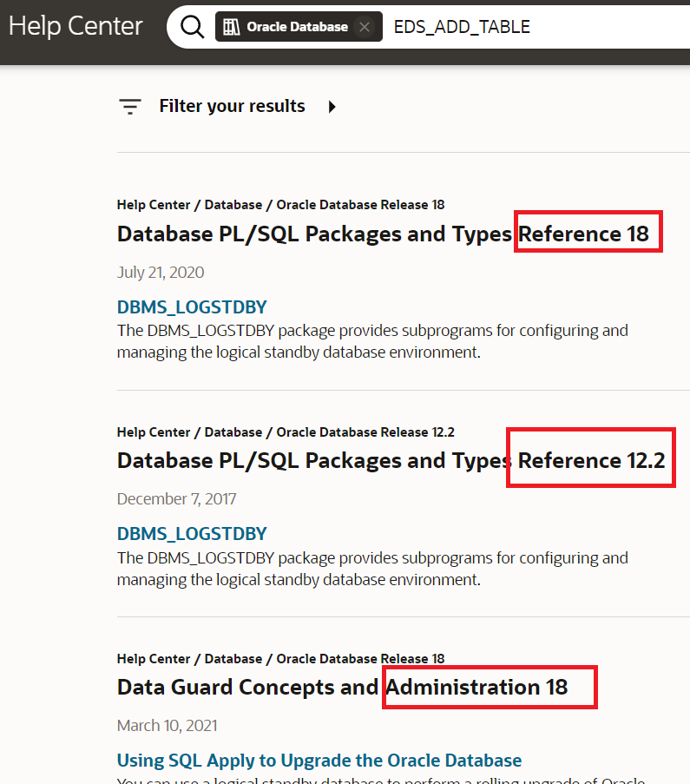690x784 pixels.
Task: Click title Data Guard Concepts and Administration 18
Action: [343, 687]
